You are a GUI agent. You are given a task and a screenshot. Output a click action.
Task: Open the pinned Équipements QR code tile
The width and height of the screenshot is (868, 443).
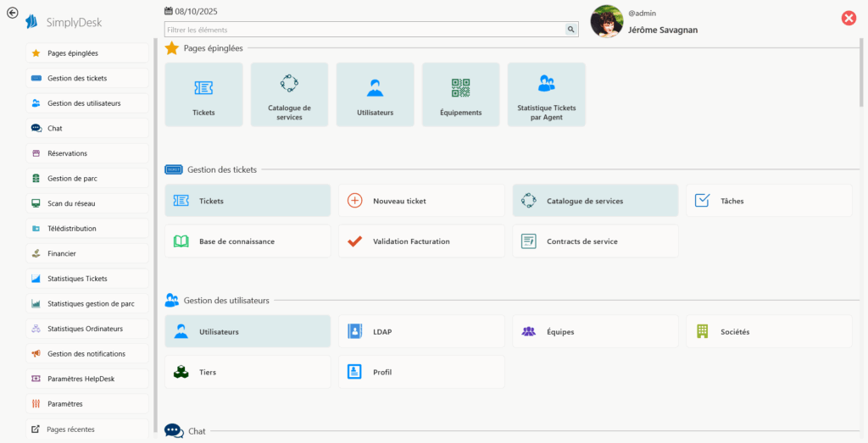click(x=460, y=95)
